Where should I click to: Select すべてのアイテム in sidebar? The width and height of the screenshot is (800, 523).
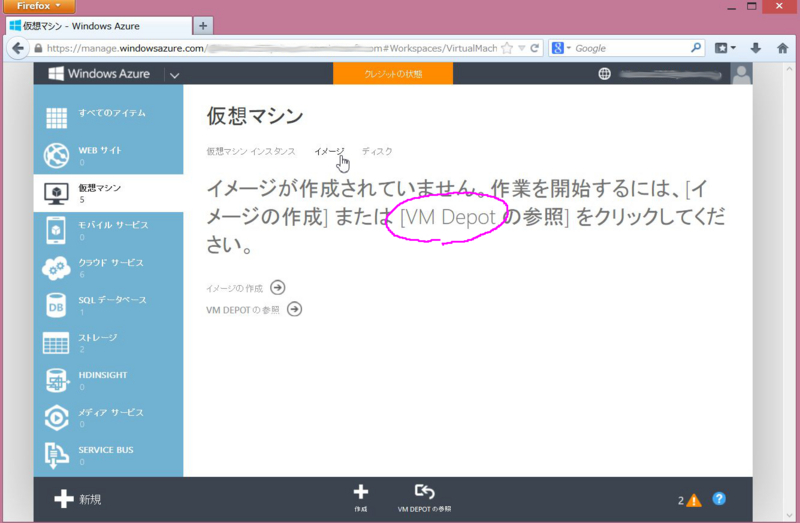click(112, 113)
